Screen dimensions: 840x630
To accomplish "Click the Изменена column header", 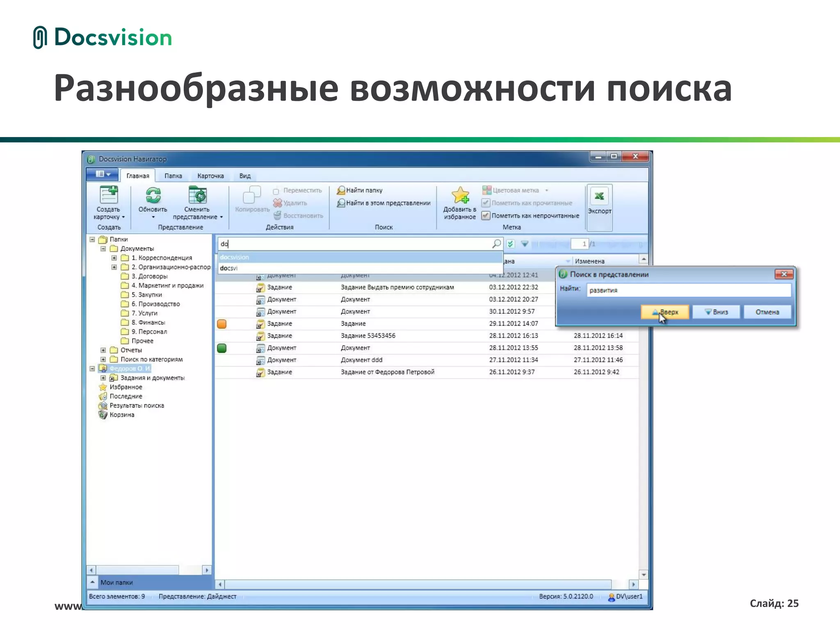I will point(605,261).
